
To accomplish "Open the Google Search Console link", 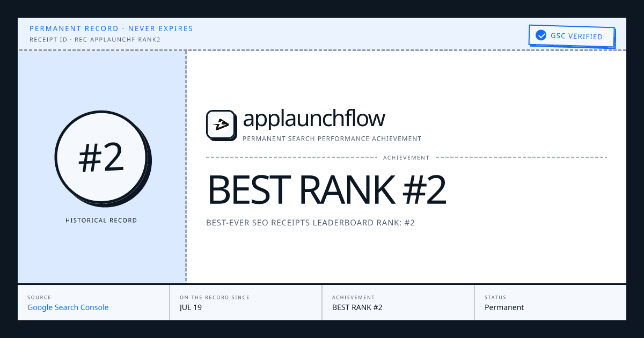I will (68, 307).
